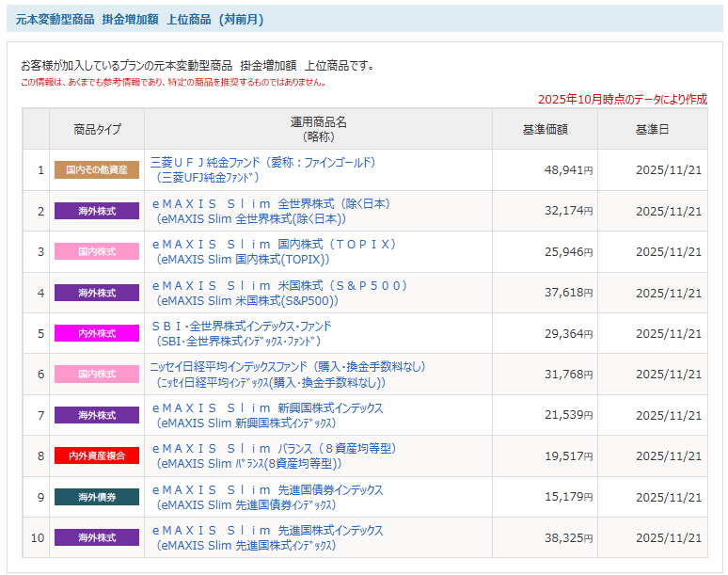728x575 pixels.
Task: Click the 2025/11/21 date in row 10
Action: tap(669, 538)
